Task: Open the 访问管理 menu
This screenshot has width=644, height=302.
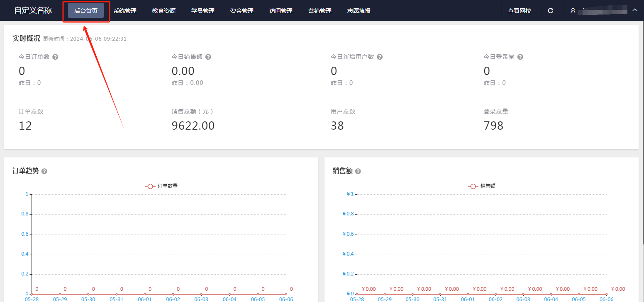Action: [281, 11]
